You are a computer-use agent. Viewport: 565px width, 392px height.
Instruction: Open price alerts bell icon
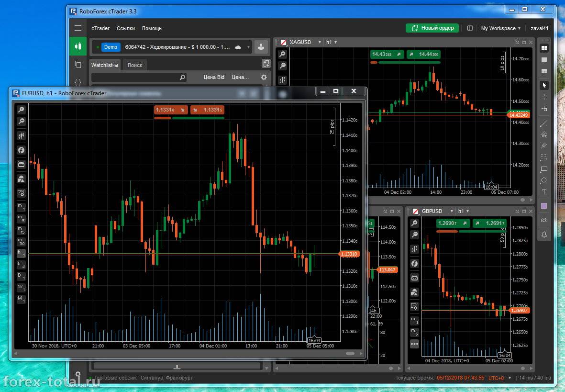[x=543, y=235]
